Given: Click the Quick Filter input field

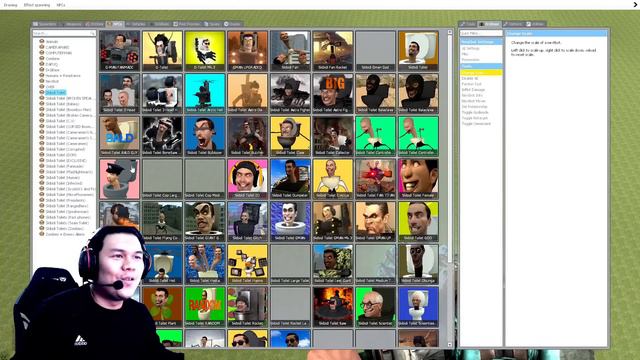Looking at the screenshot, I should click(481, 33).
